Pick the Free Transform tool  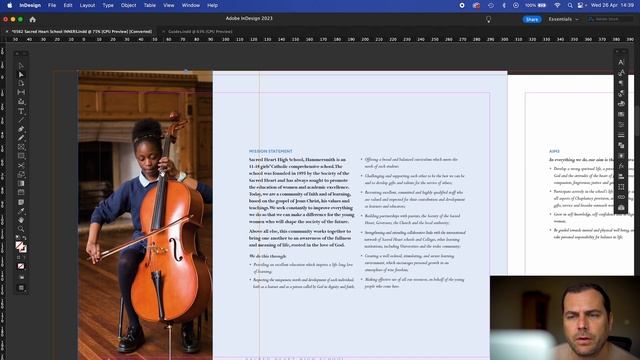click(x=21, y=174)
